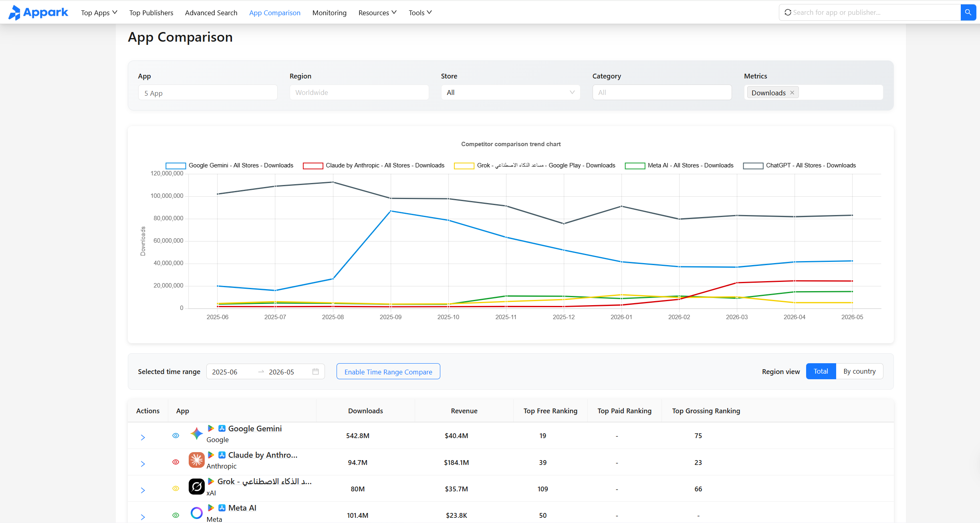Image resolution: width=980 pixels, height=523 pixels.
Task: Select By country region view
Action: pos(859,371)
